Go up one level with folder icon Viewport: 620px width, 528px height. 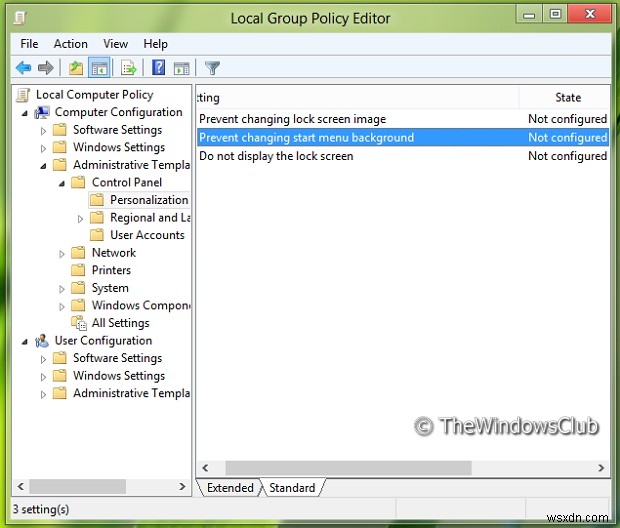pos(76,68)
